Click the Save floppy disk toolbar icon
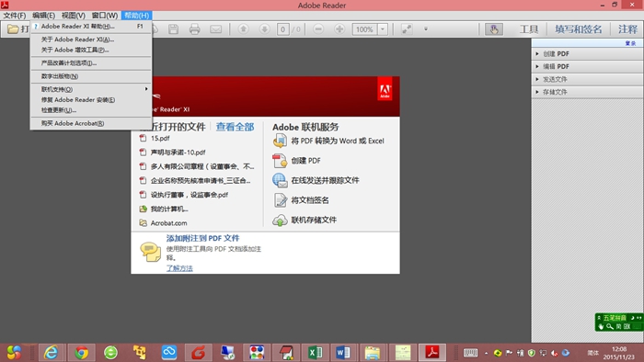The width and height of the screenshot is (644, 362). pos(173,29)
